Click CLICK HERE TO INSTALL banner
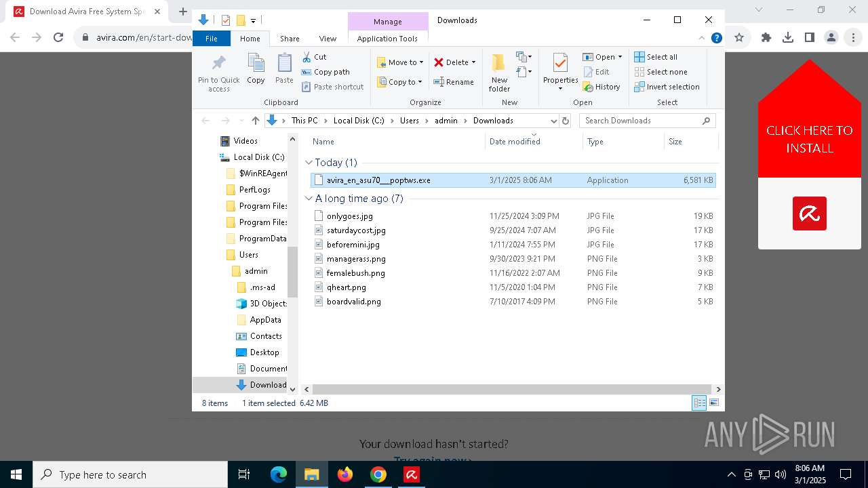The height and width of the screenshot is (488, 868). (x=809, y=139)
